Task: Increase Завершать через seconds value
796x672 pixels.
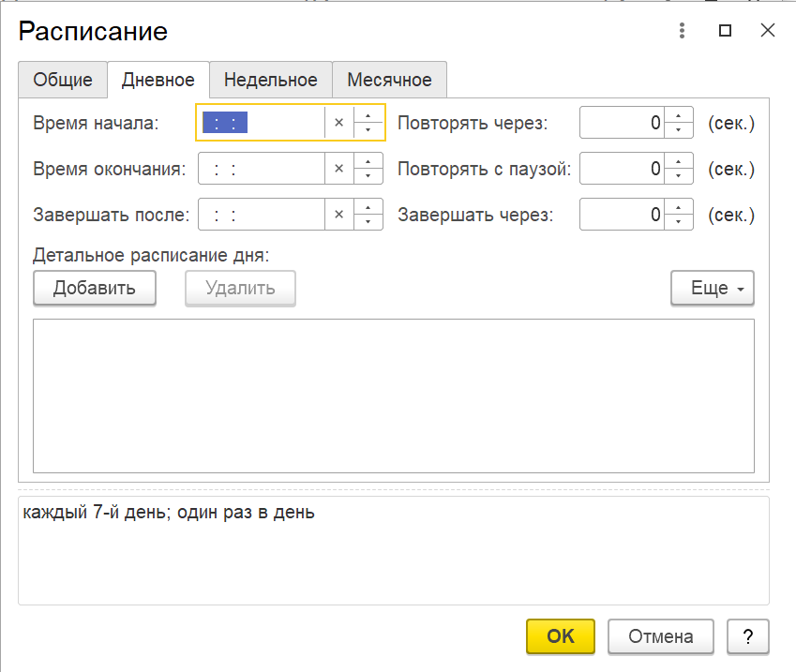Action: (679, 207)
